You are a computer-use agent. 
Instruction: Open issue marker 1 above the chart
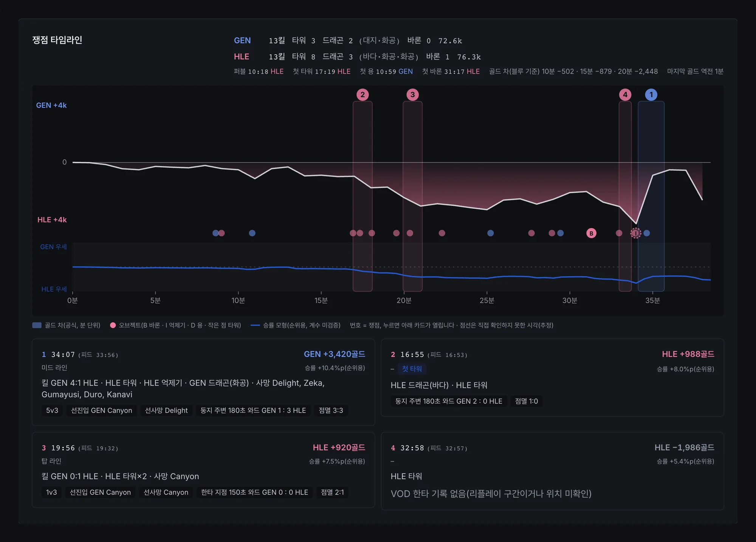pyautogui.click(x=651, y=95)
